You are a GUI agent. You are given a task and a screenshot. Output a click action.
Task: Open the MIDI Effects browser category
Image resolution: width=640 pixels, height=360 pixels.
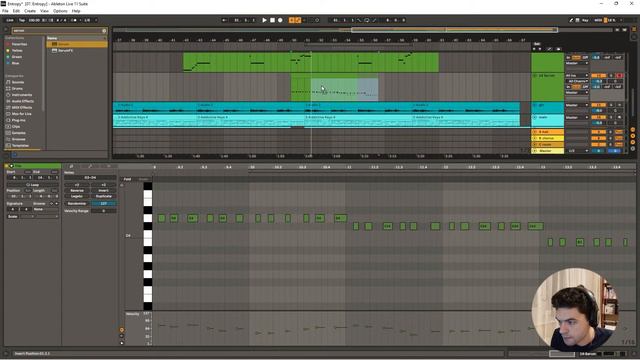point(22,107)
